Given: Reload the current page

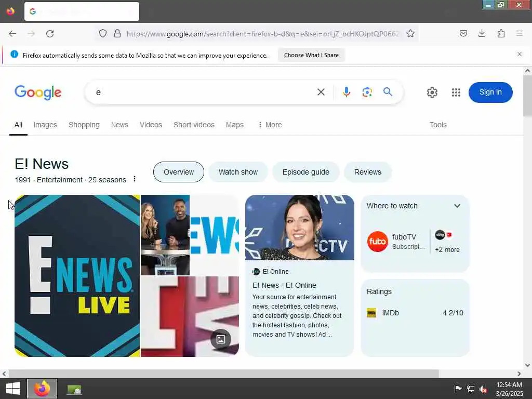Looking at the screenshot, I should [x=50, y=34].
